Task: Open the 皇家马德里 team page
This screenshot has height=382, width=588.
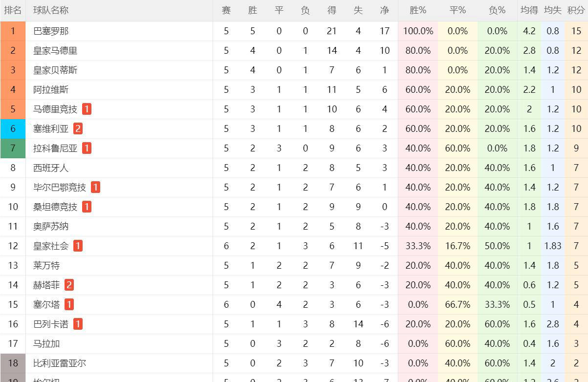Action: pyautogui.click(x=55, y=50)
